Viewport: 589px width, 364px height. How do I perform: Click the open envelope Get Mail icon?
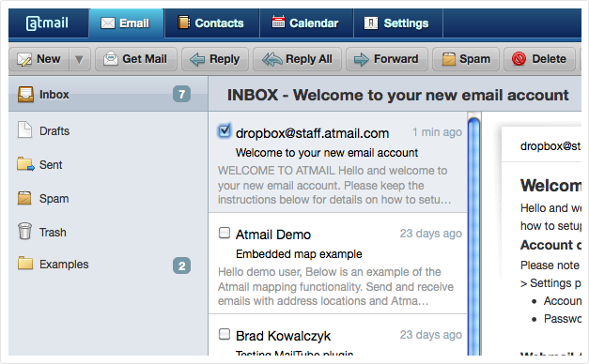111,58
